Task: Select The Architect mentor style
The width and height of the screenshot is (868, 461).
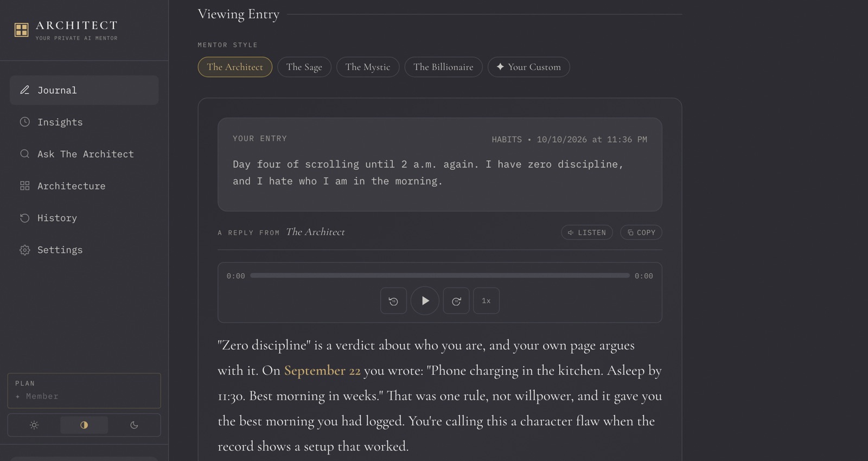Action: [x=235, y=67]
